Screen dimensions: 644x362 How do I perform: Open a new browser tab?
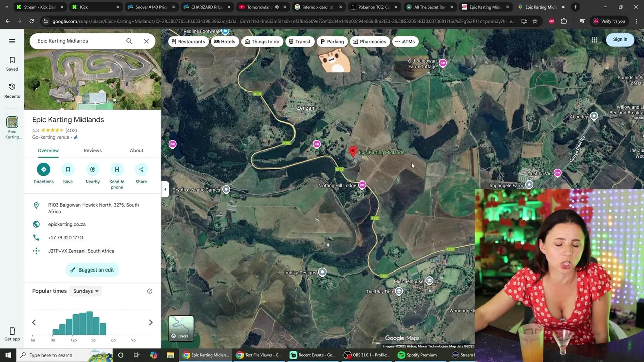tap(575, 7)
